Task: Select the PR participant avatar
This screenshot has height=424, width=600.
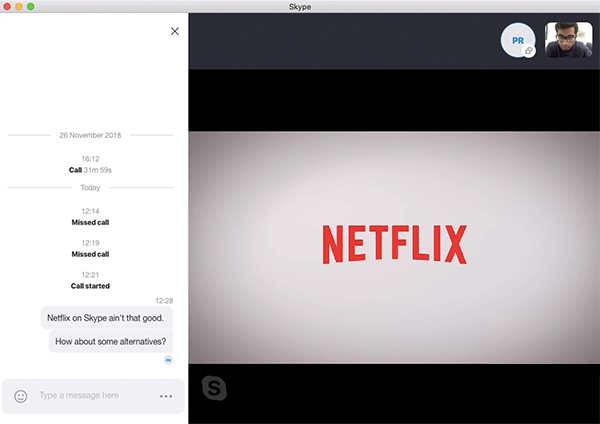Action: click(x=517, y=40)
